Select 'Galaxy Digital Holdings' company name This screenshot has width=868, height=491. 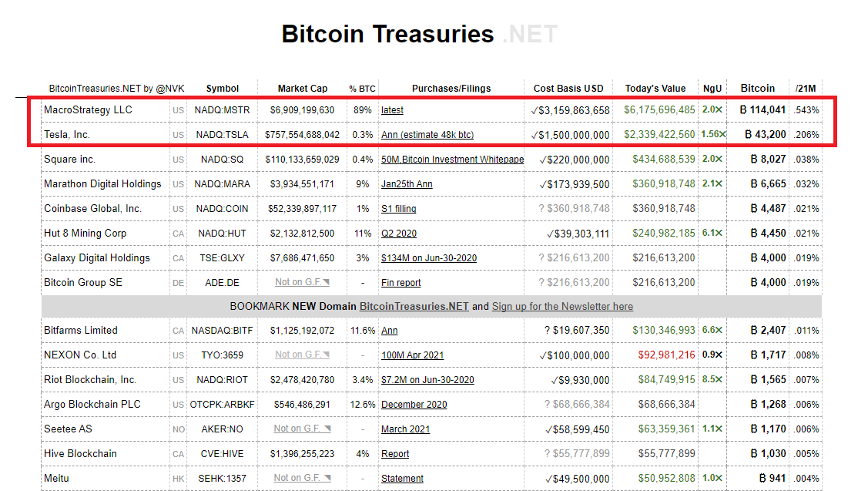click(x=97, y=257)
